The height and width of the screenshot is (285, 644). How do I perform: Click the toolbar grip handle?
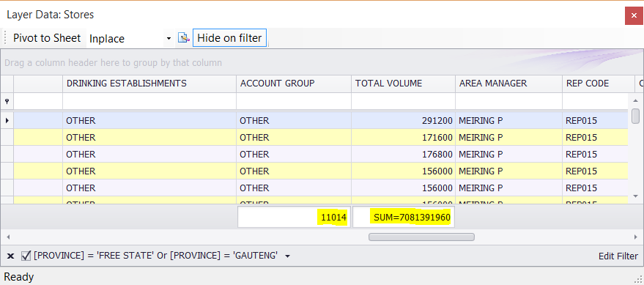point(5,38)
